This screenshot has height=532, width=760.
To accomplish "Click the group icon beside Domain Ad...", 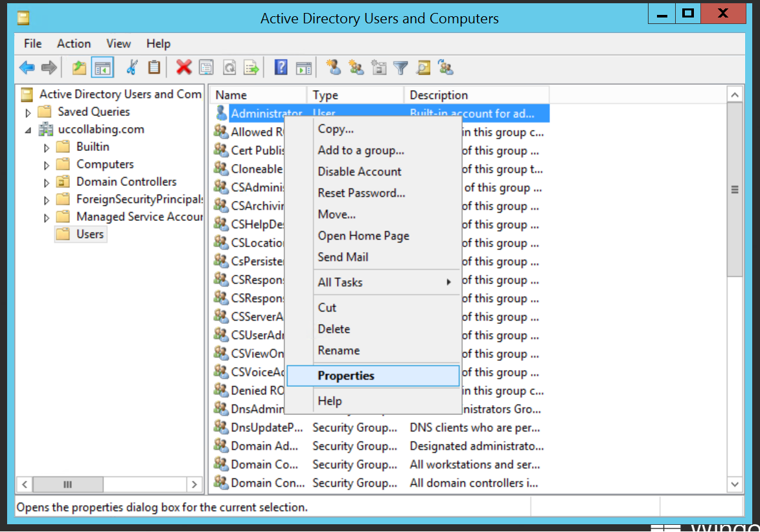I will [221, 446].
